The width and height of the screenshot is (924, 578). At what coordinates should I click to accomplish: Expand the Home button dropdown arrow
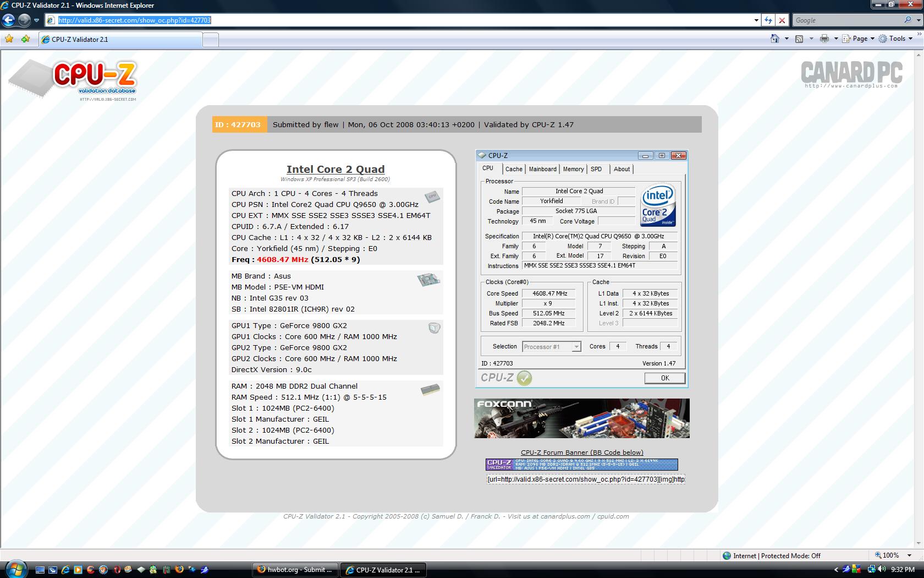pos(787,39)
